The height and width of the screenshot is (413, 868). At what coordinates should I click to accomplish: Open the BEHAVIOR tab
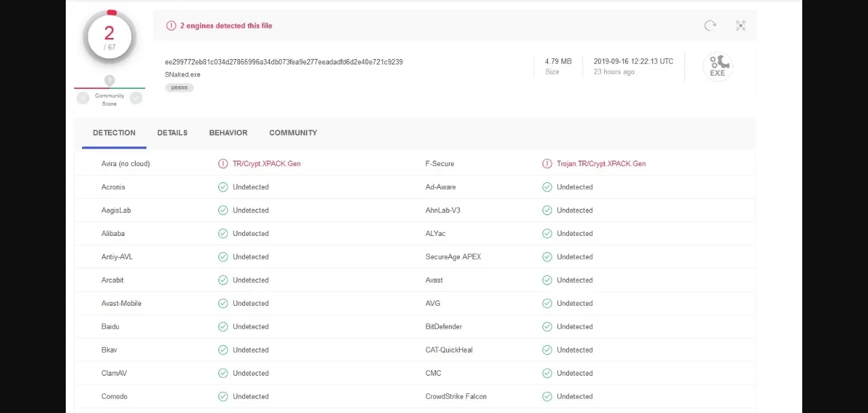[x=228, y=133]
